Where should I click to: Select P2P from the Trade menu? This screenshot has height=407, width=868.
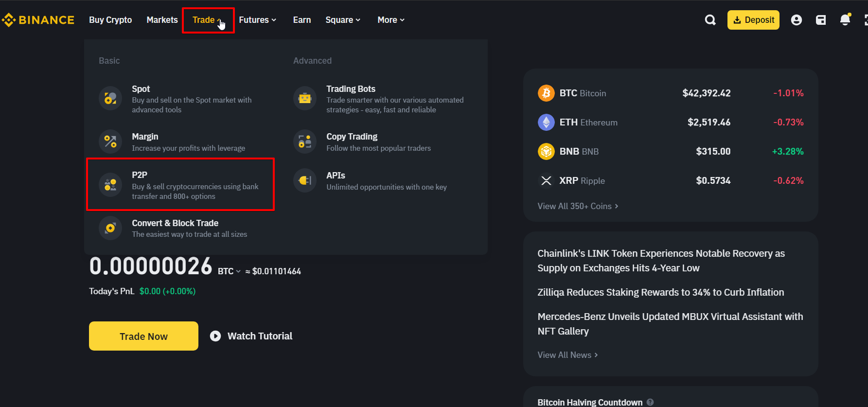tap(180, 184)
